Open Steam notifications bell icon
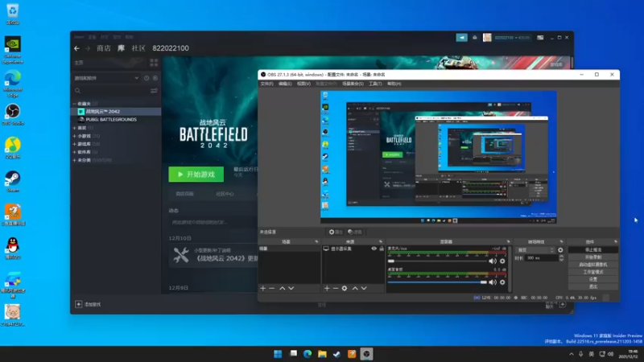This screenshot has width=644, height=362. click(x=475, y=37)
